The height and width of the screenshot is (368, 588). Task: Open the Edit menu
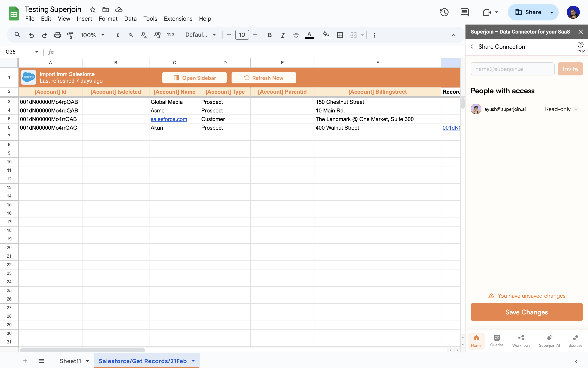click(46, 18)
